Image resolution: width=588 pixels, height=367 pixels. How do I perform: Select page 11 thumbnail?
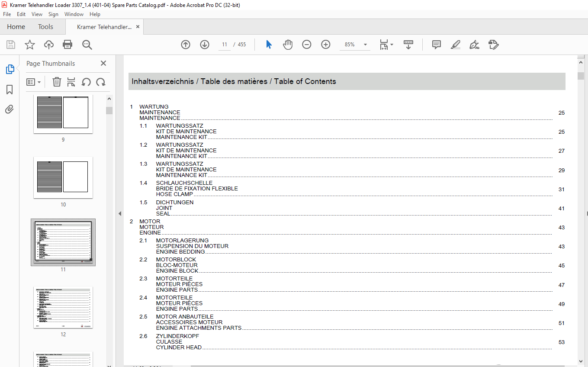coord(63,242)
